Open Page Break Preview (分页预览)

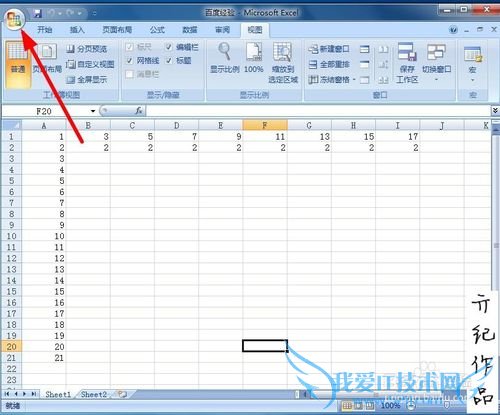(x=87, y=49)
